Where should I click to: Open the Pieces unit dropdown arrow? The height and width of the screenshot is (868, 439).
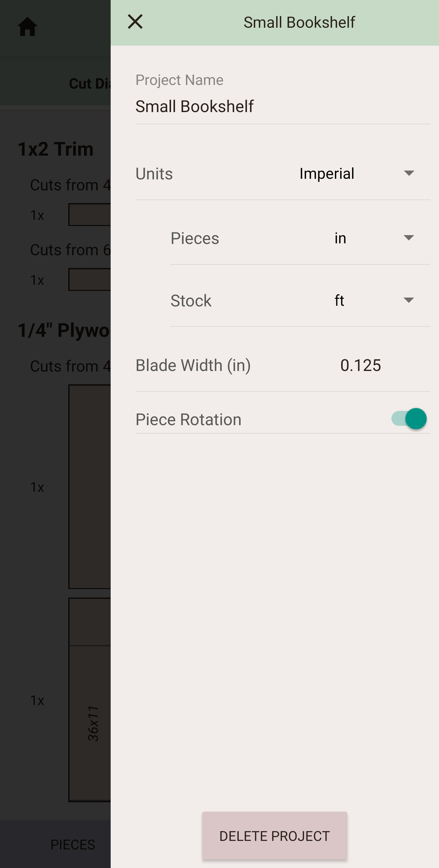click(x=409, y=238)
